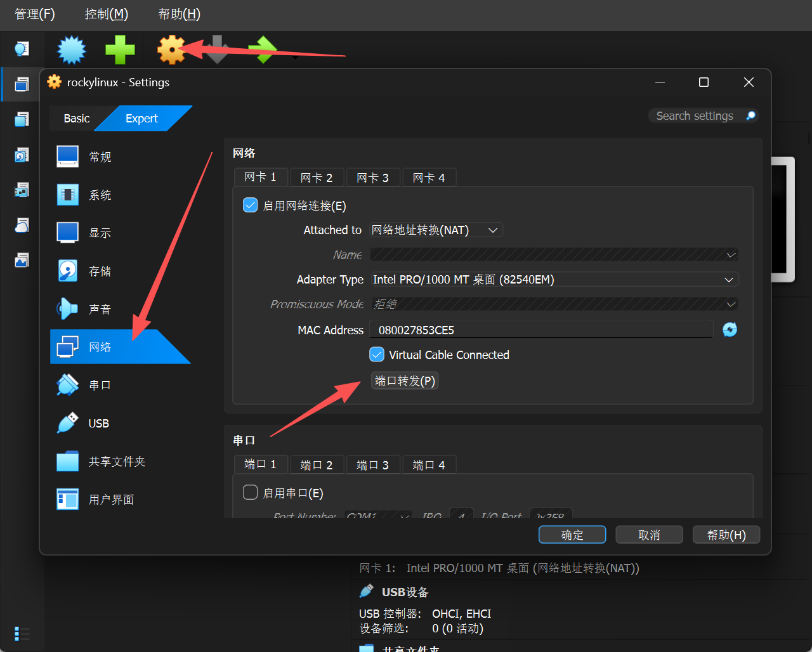Select the Expert settings mode tab
Viewport: 812px width, 652px height.
pyautogui.click(x=142, y=119)
